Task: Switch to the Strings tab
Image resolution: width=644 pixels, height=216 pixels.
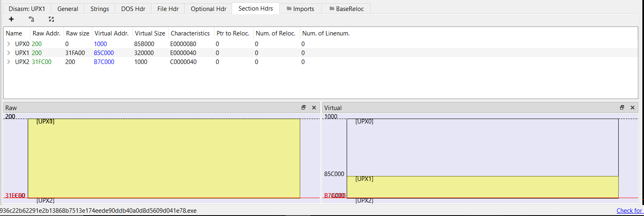Action: 100,9
